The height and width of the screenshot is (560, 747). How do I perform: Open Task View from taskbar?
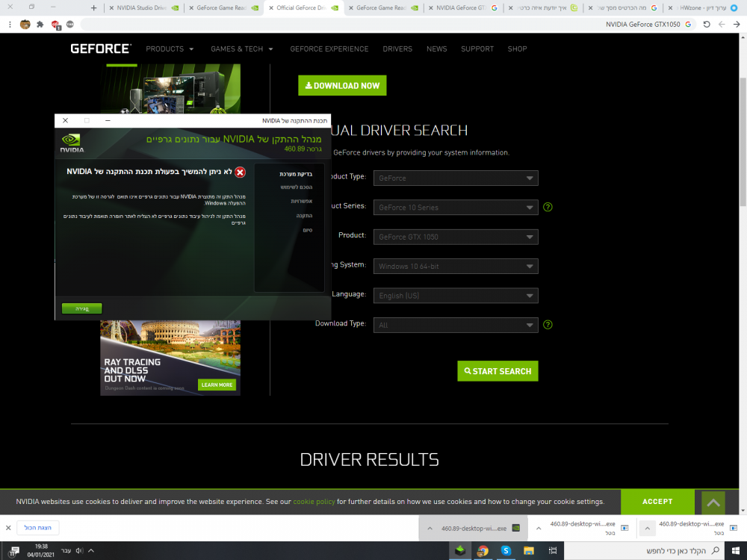[553, 550]
